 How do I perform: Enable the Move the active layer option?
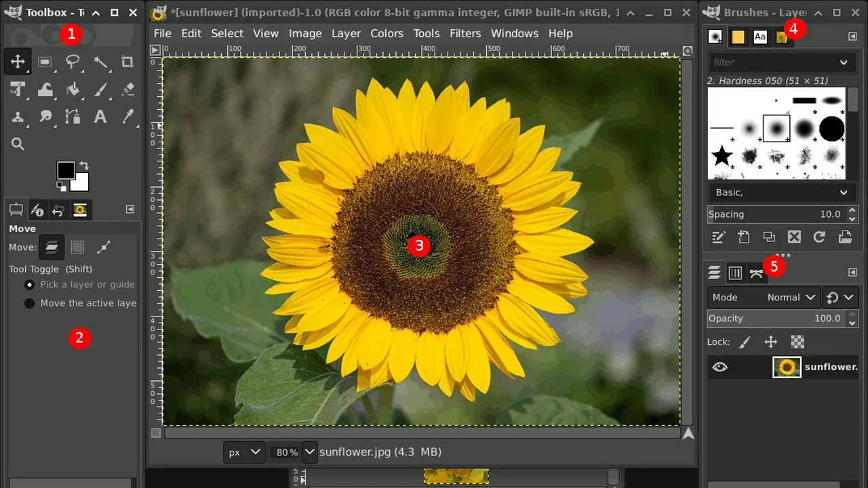pyautogui.click(x=29, y=303)
